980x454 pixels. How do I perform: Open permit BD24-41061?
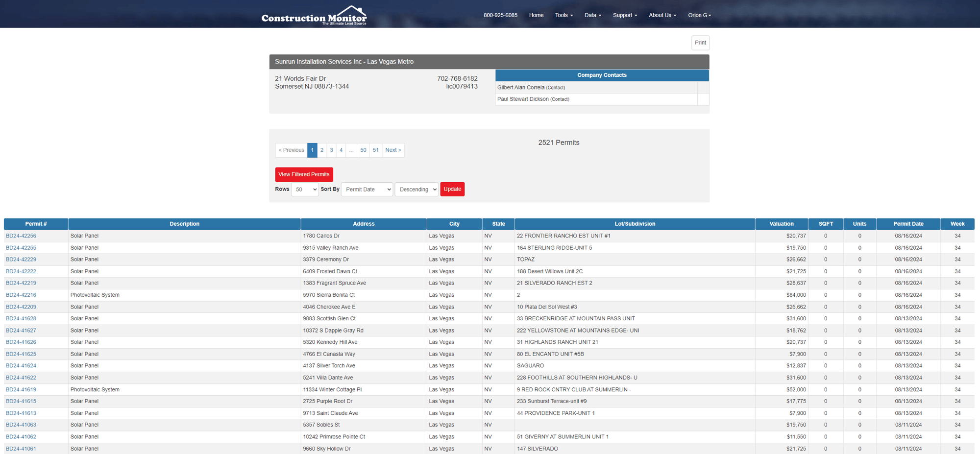[21, 449]
